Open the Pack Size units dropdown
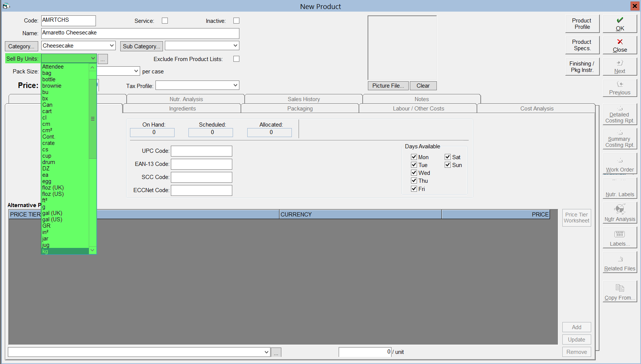Screen dimensions: 641x364 click(x=136, y=71)
